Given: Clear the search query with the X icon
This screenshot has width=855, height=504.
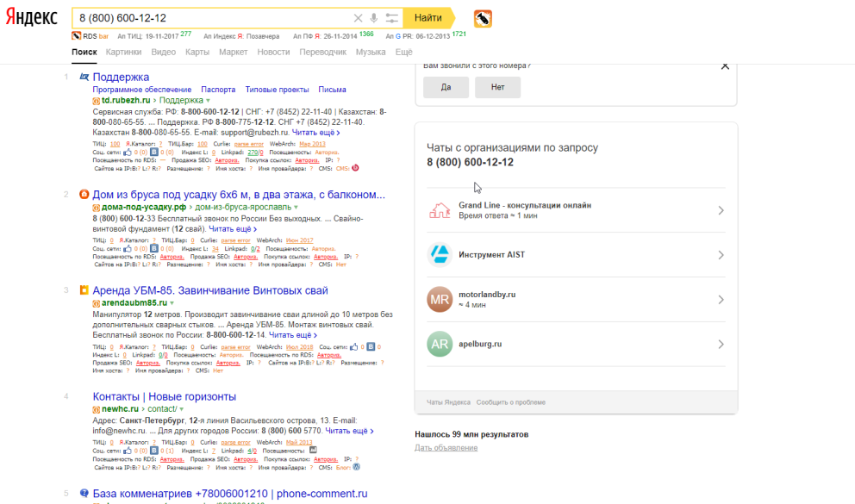Looking at the screenshot, I should 358,18.
